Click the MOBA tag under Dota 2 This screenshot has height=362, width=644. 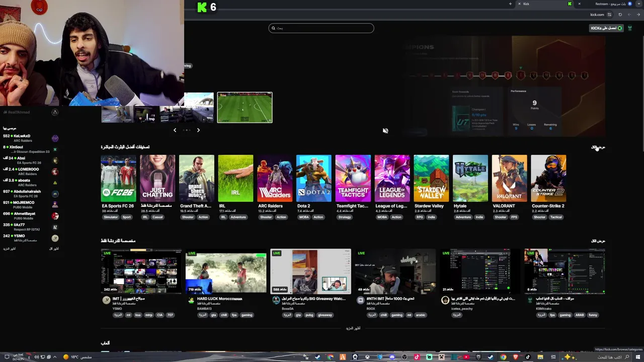[304, 217]
